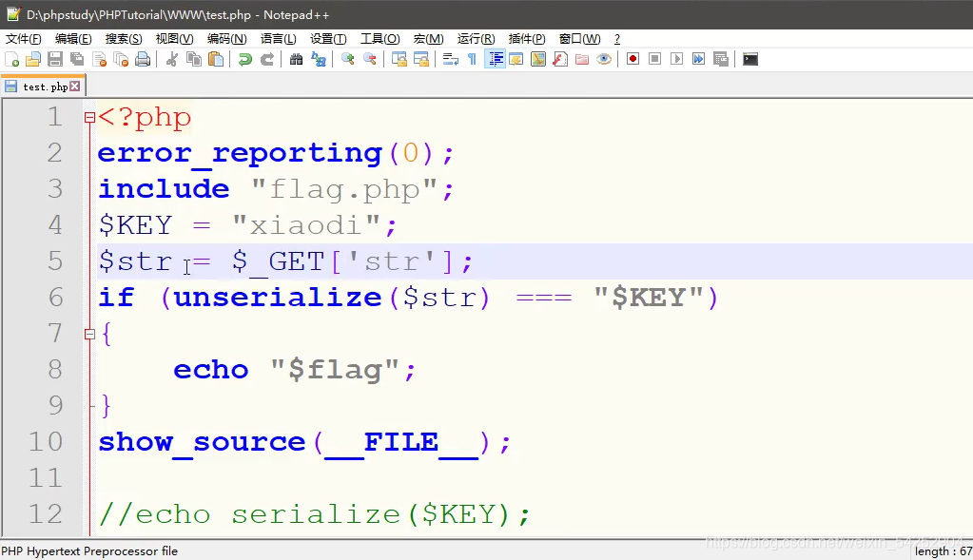Open the 窗口(W) menu
The height and width of the screenshot is (560, 973).
pyautogui.click(x=579, y=38)
